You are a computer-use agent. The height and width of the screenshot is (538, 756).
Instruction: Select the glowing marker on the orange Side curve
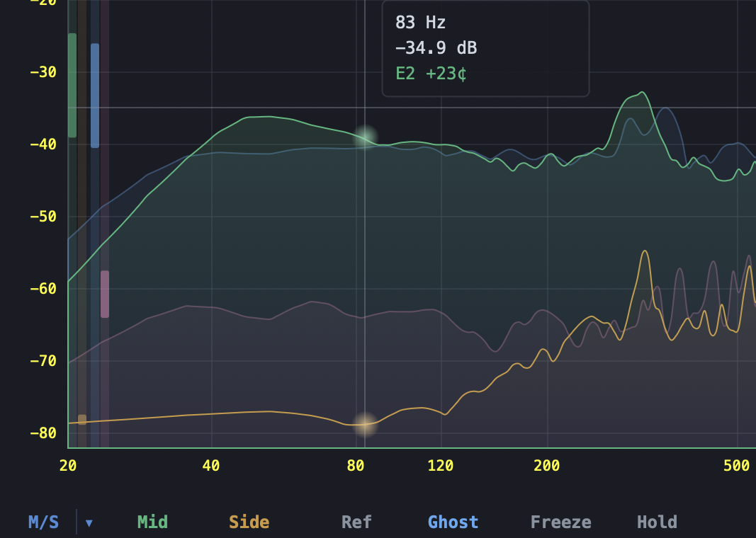pyautogui.click(x=365, y=424)
